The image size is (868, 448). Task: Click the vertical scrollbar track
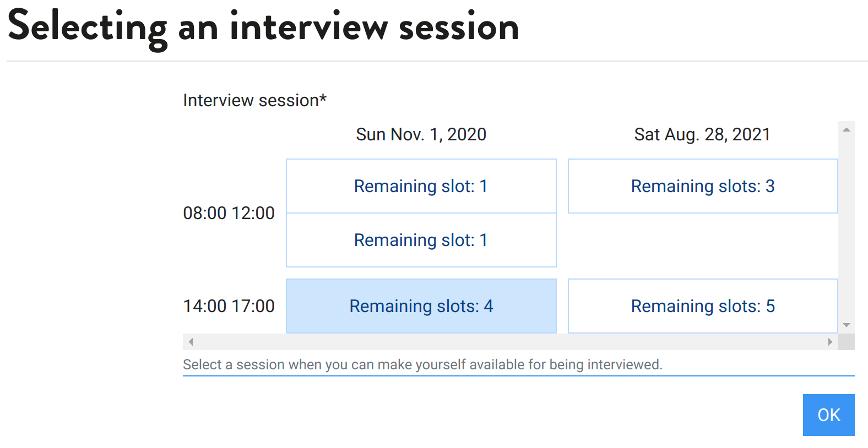point(847,227)
